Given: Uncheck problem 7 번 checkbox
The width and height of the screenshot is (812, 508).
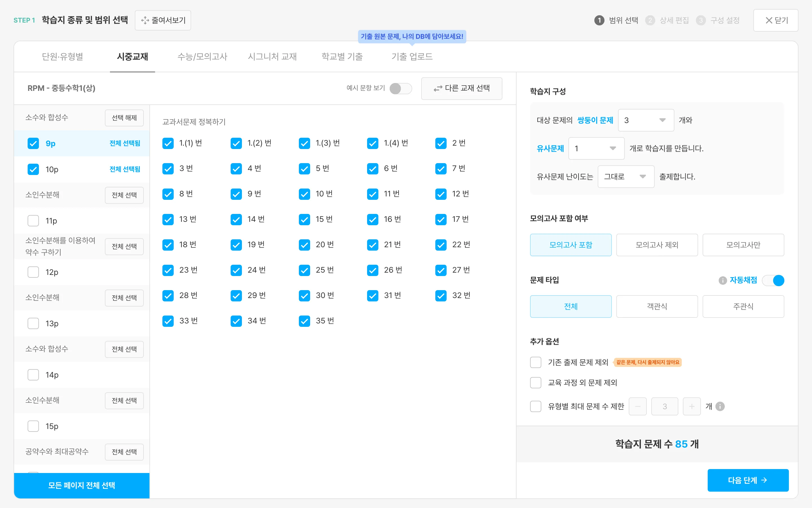Looking at the screenshot, I should coord(441,169).
